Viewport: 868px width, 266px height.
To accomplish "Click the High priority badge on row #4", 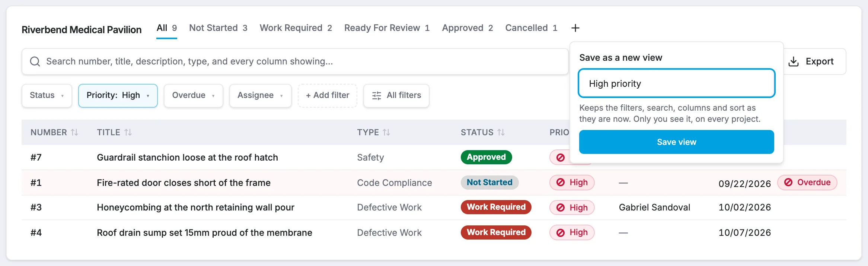I will pyautogui.click(x=572, y=232).
